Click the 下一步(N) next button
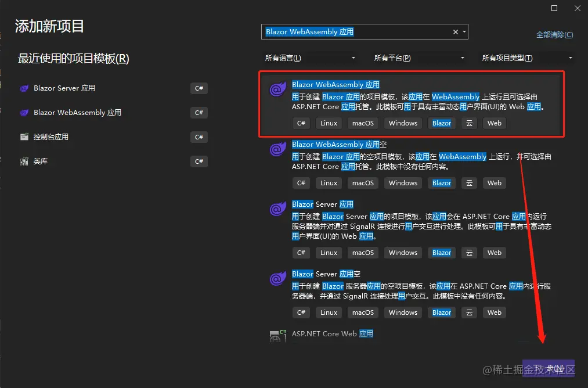The width and height of the screenshot is (588, 388). pos(549,368)
